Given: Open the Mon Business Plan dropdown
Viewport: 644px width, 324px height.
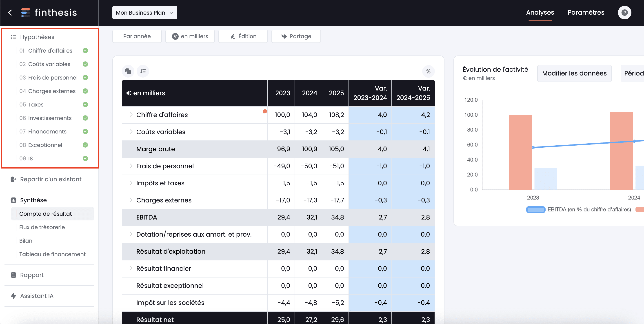Looking at the screenshot, I should pos(144,12).
